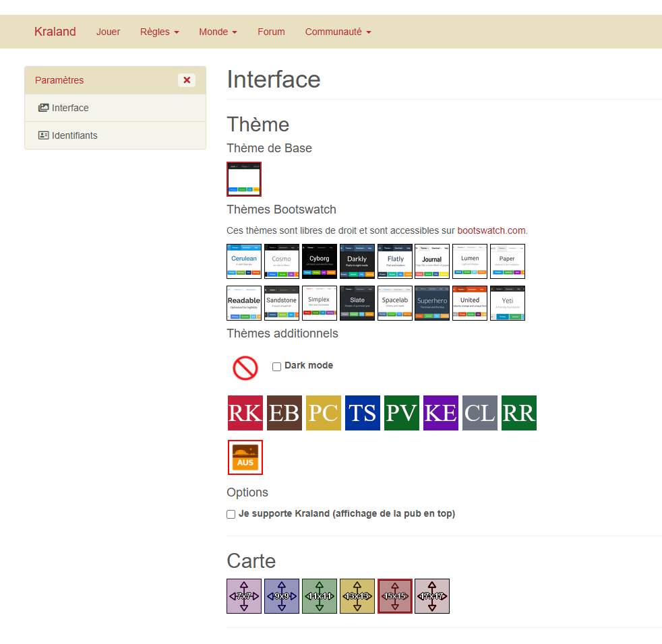Viewport: 662px width, 644px height.
Task: Open the Forum menu item
Action: coord(271,32)
